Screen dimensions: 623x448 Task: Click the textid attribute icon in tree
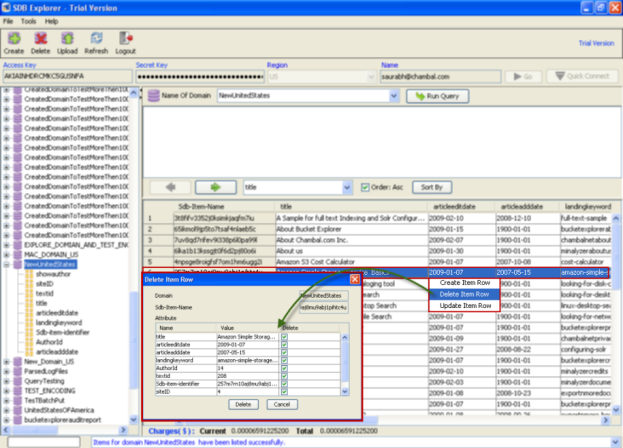click(x=29, y=294)
